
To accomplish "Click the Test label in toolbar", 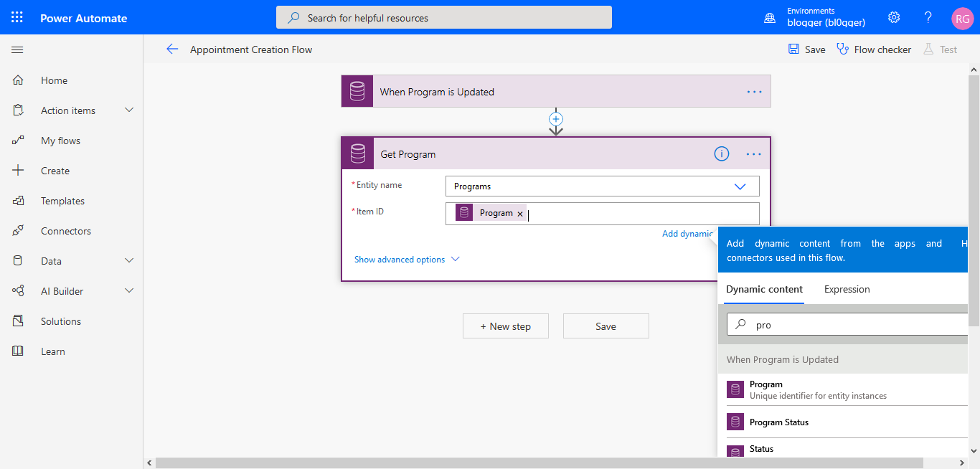I will pyautogui.click(x=948, y=49).
